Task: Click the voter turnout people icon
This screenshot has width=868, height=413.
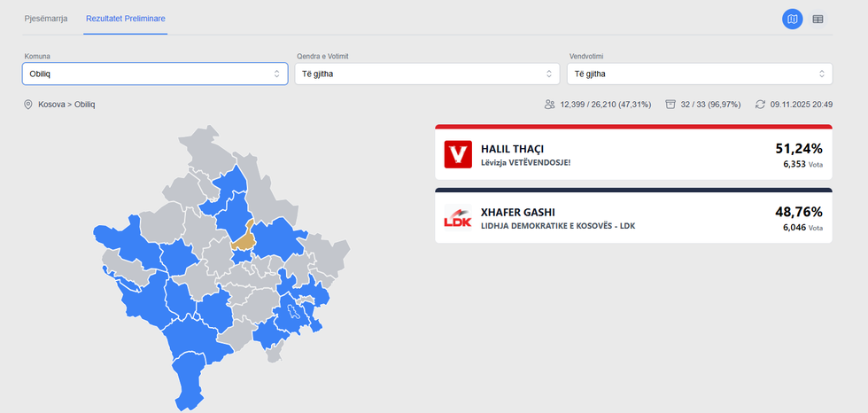Action: 550,105
